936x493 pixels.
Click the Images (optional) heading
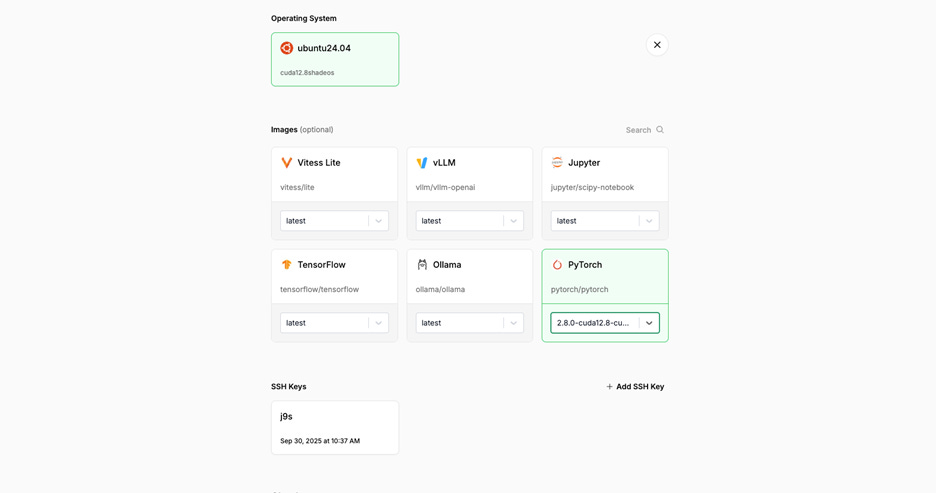[302, 130]
